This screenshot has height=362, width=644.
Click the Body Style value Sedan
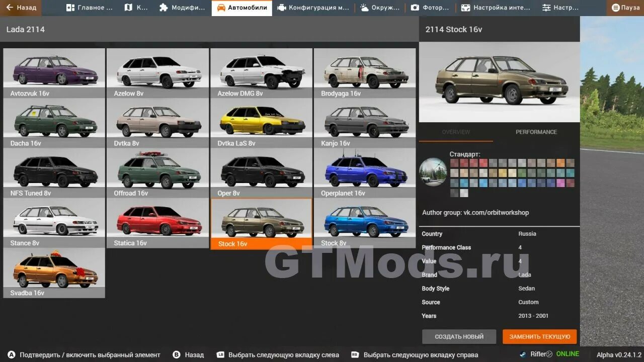coord(526,289)
